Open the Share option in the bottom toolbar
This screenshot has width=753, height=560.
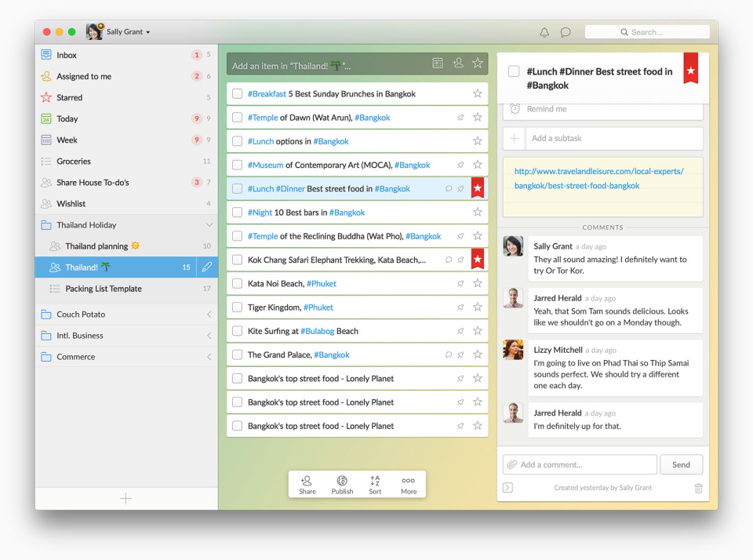point(306,484)
